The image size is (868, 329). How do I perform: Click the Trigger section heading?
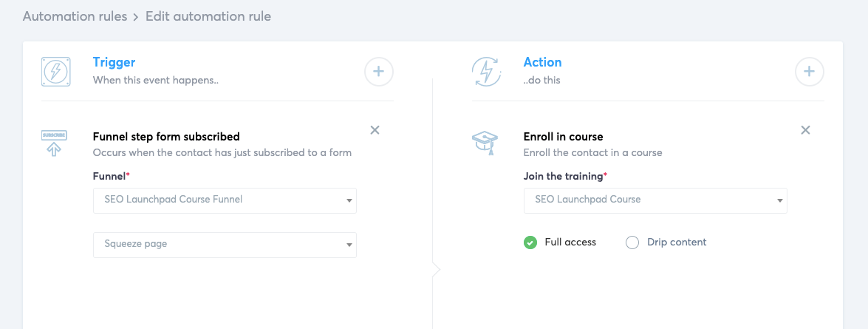click(x=114, y=63)
